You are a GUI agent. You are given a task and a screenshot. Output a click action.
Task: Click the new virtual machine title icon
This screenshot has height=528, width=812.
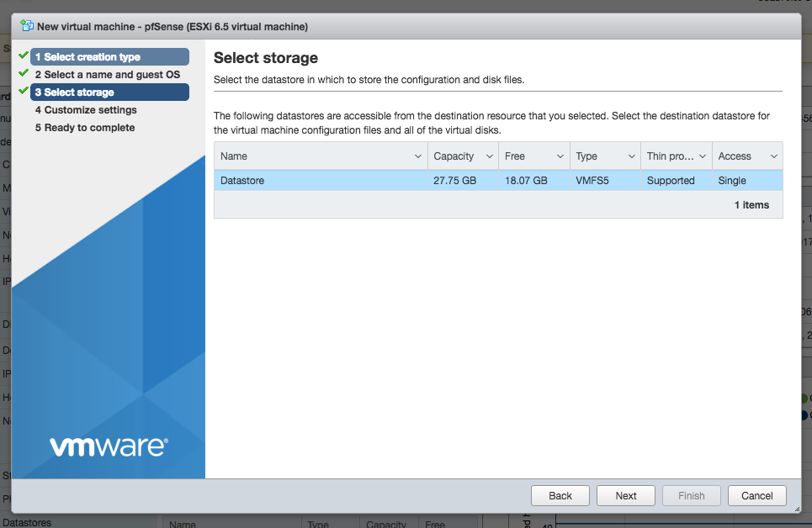(x=27, y=26)
